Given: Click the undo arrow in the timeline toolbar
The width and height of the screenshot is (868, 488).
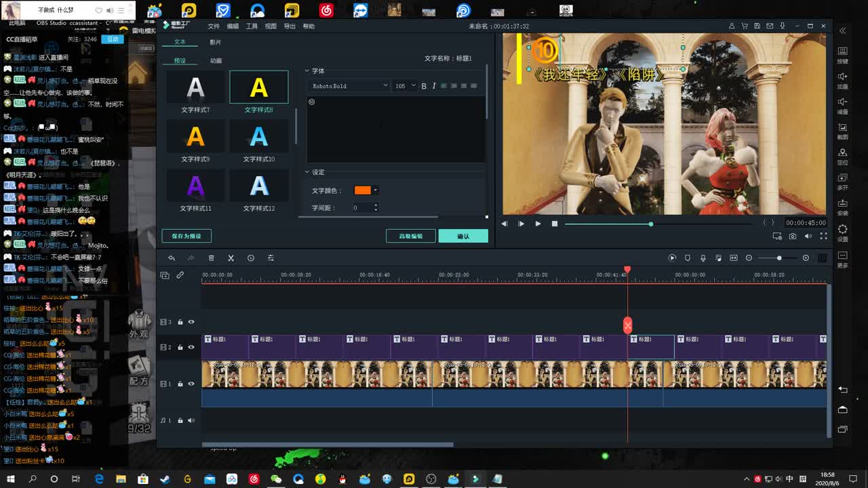Looking at the screenshot, I should (x=172, y=258).
